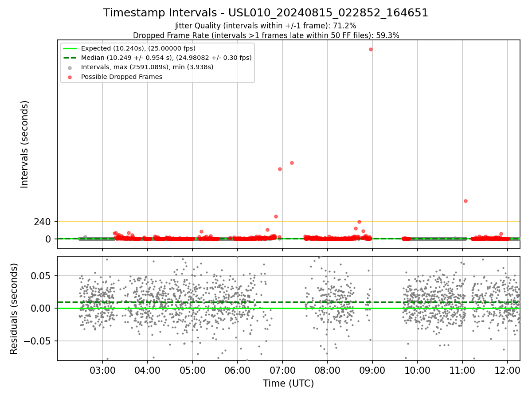Click the 12:00 time tick label
Viewport: 532px width, 399px height.
(x=508, y=371)
